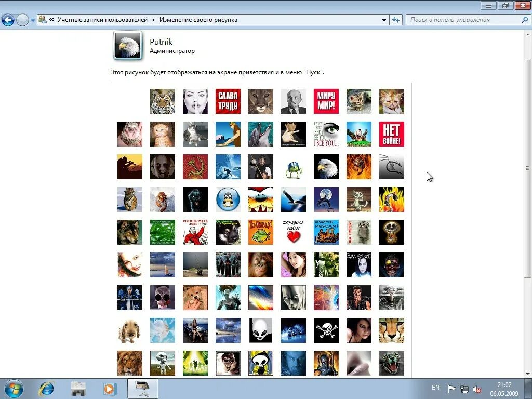Select the Evanescence picture

point(359,265)
